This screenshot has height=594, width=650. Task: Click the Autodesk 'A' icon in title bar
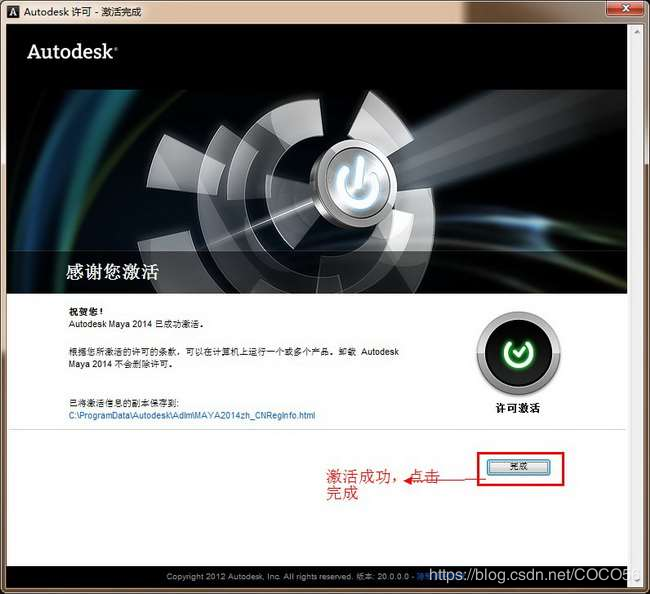(x=13, y=12)
